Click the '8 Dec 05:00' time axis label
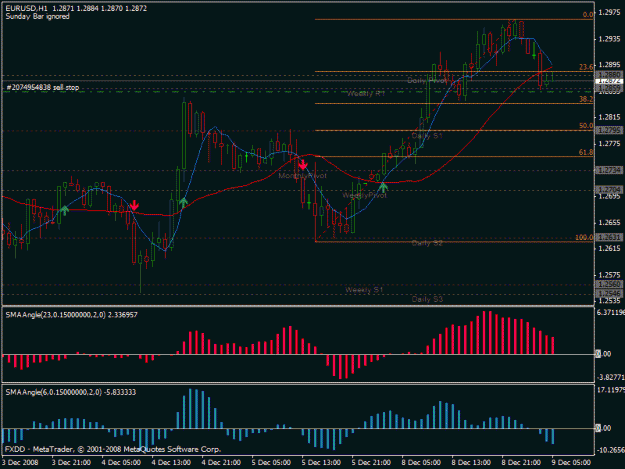The height and width of the screenshot is (469, 625). pyautogui.click(x=421, y=463)
